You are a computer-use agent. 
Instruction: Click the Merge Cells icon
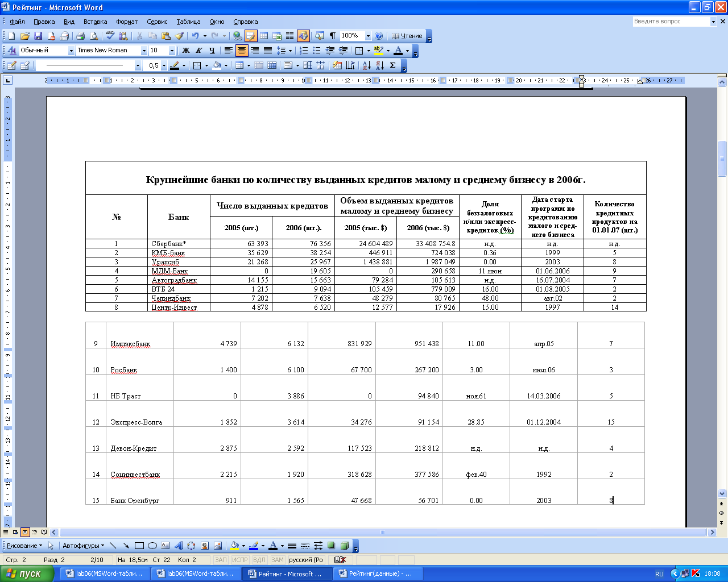point(259,65)
